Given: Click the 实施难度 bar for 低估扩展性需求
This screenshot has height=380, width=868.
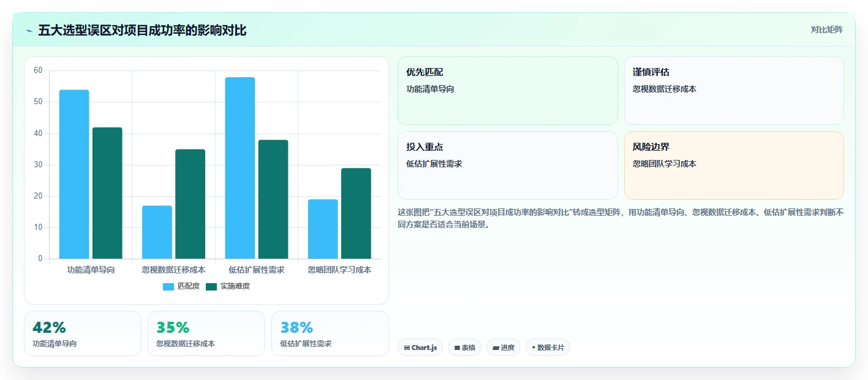Looking at the screenshot, I should coord(273,199).
